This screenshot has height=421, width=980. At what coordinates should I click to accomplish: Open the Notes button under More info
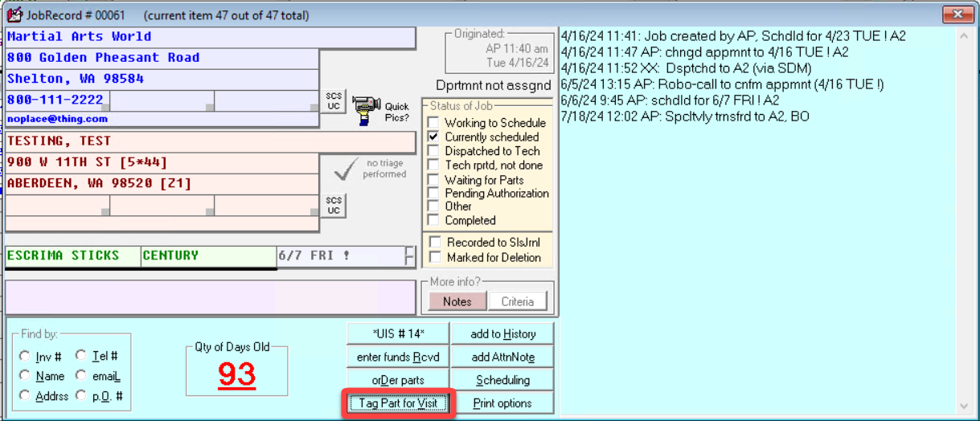[x=457, y=301]
